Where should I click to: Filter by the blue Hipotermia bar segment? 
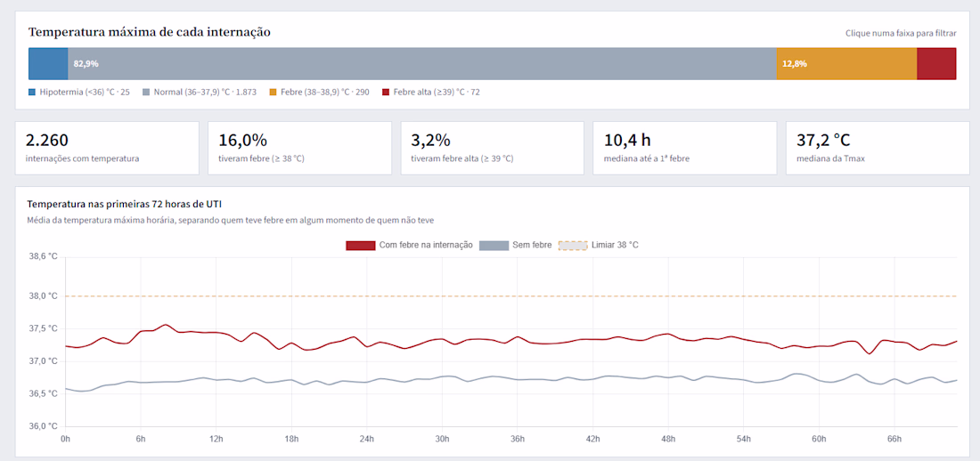tap(48, 64)
